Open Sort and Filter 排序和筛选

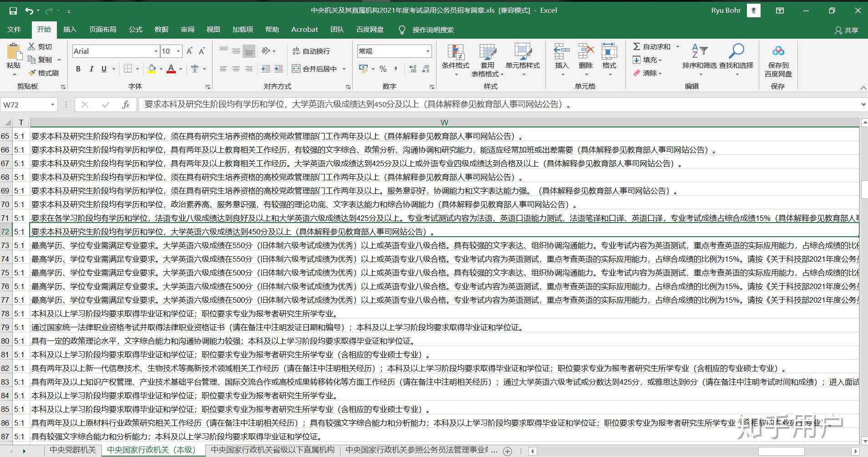(x=700, y=60)
